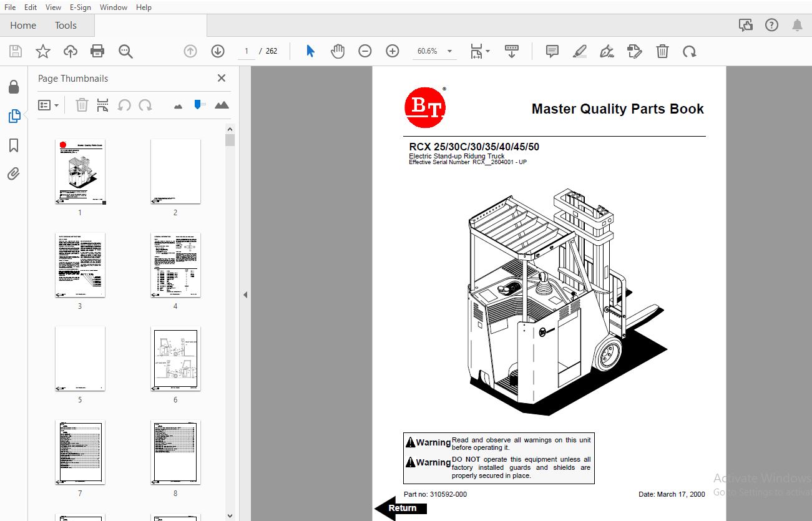This screenshot has height=521, width=812.
Task: Print the document using the printer icon
Action: click(x=97, y=51)
